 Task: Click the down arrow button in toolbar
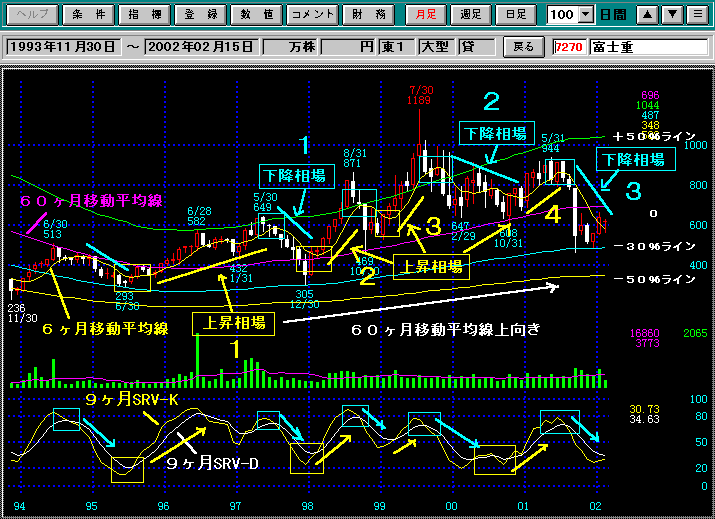pos(671,15)
